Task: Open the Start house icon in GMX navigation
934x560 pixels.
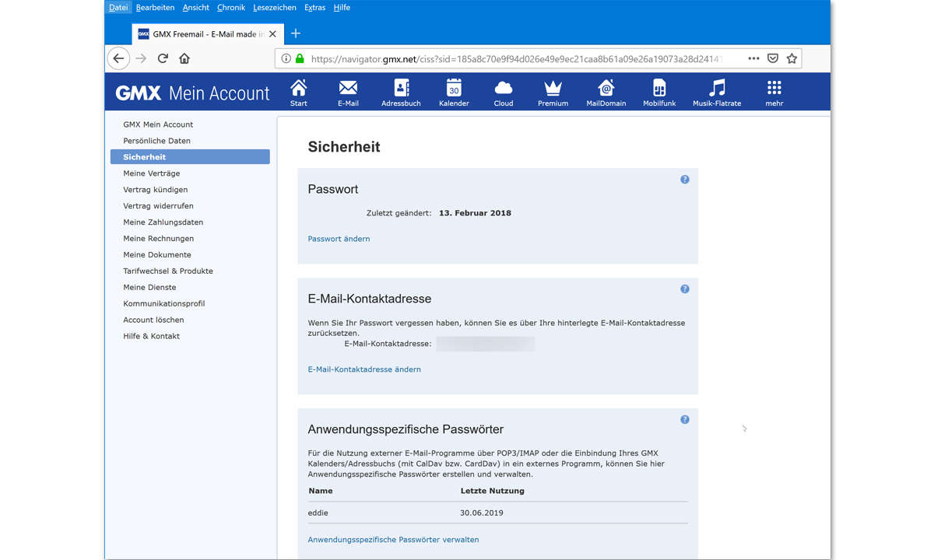Action: pyautogui.click(x=298, y=87)
